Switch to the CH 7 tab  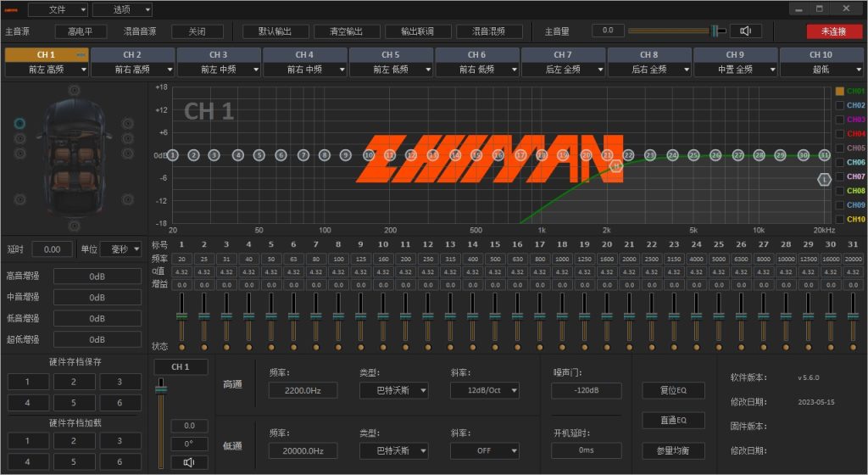pos(563,55)
